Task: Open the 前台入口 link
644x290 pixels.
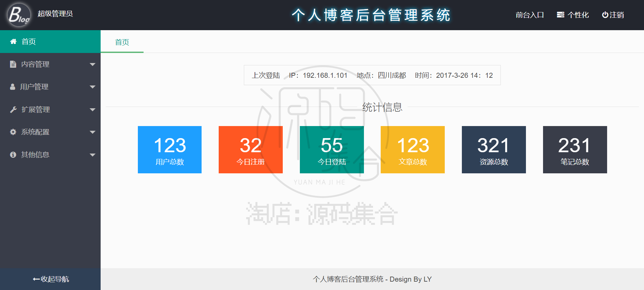Action: (x=530, y=15)
